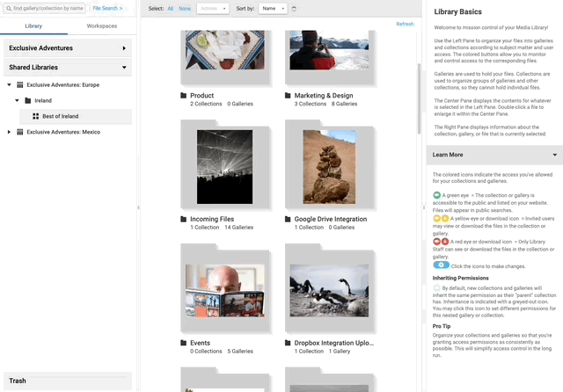
Task: Open the Events folder thumbnail
Action: point(225,290)
